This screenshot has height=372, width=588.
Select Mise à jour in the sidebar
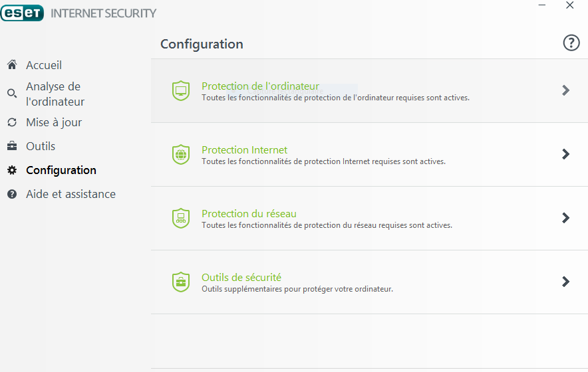click(x=54, y=122)
